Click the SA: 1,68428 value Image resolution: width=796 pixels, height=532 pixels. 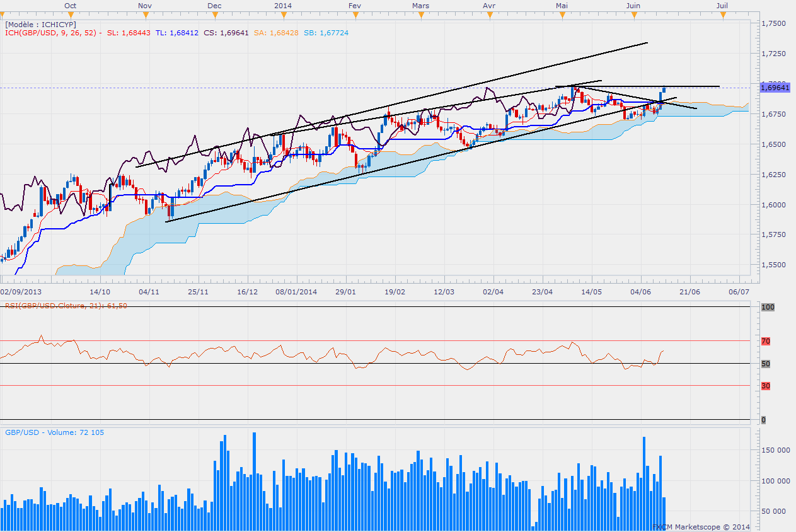tap(275, 33)
